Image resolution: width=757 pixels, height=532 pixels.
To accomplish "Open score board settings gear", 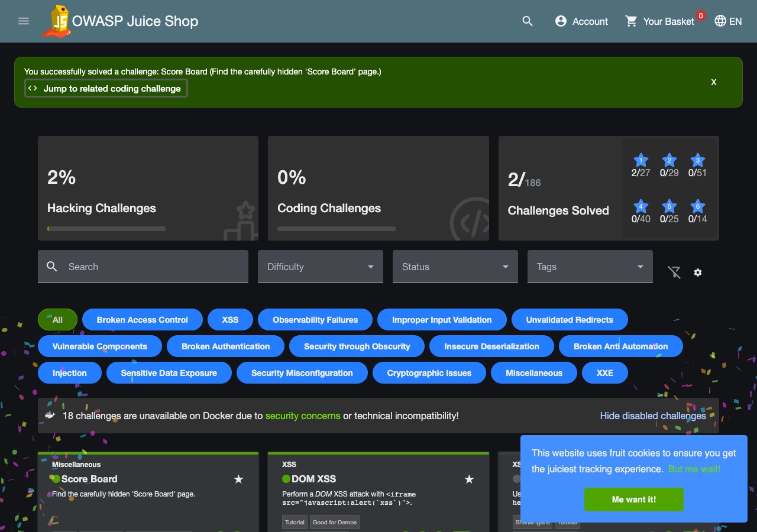I will (x=698, y=273).
